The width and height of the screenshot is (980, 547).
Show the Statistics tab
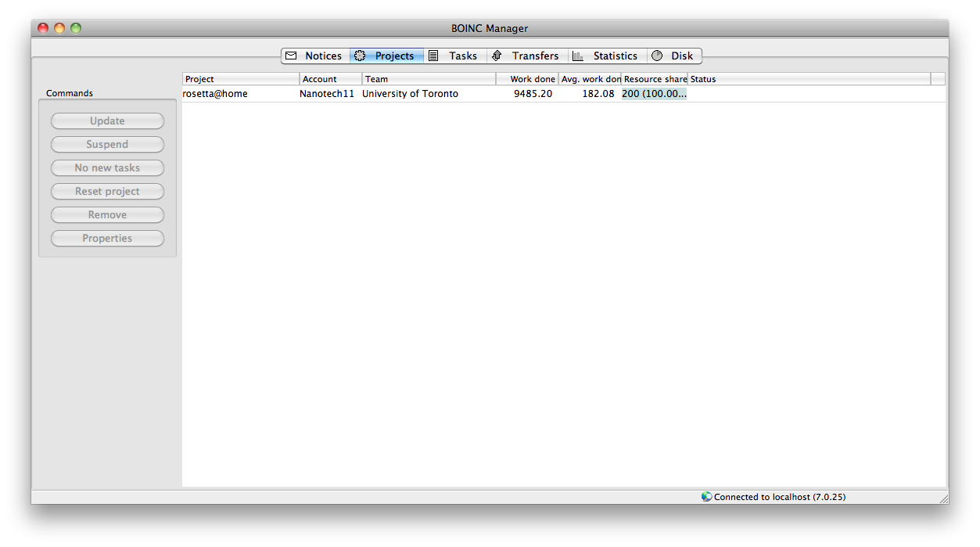(608, 56)
